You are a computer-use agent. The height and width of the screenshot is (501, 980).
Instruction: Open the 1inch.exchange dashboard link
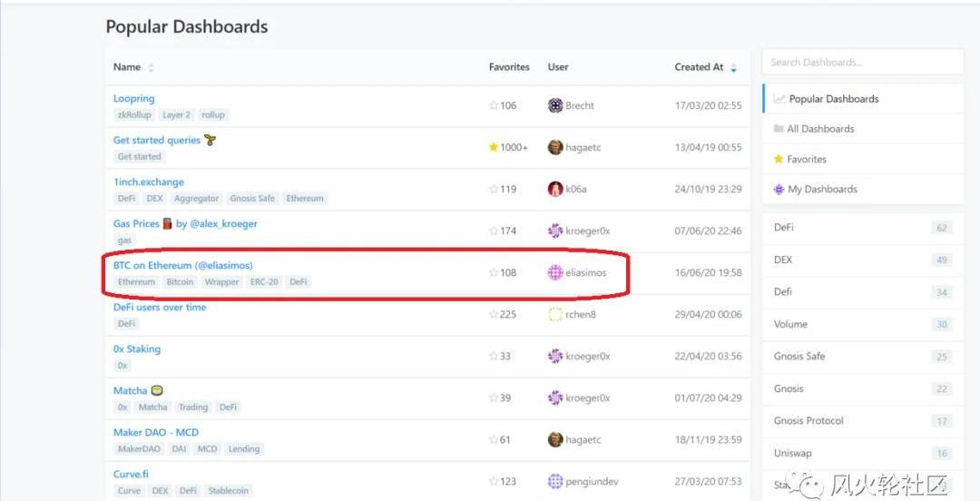tap(149, 182)
